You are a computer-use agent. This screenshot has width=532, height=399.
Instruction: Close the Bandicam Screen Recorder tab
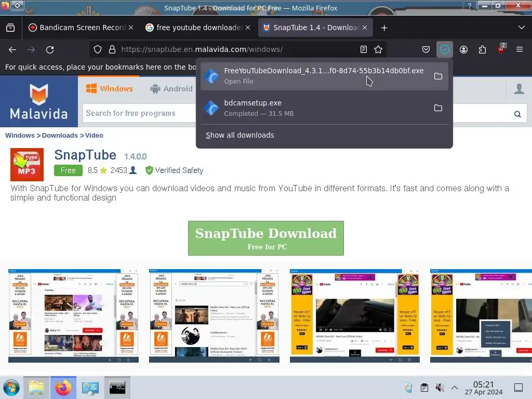click(131, 28)
